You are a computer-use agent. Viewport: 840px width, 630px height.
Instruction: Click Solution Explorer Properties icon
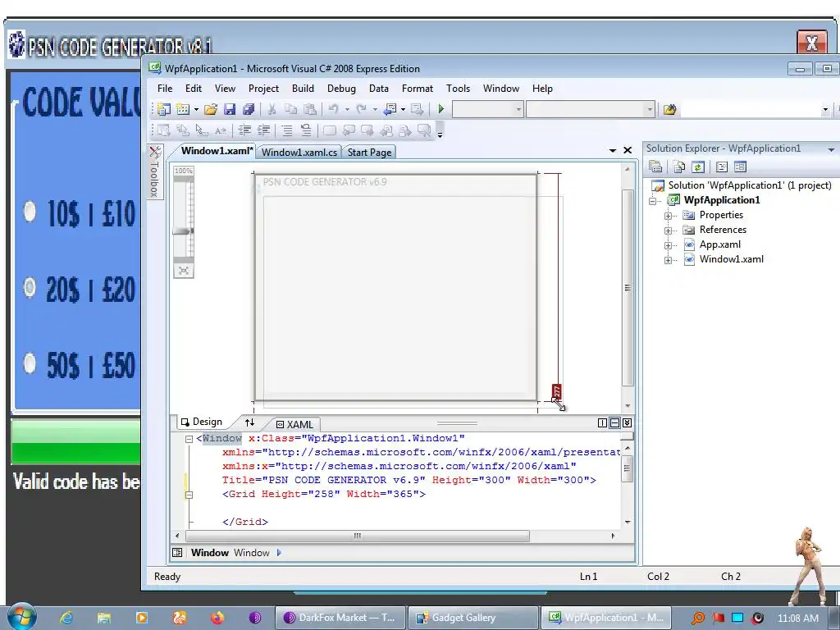pyautogui.click(x=655, y=167)
